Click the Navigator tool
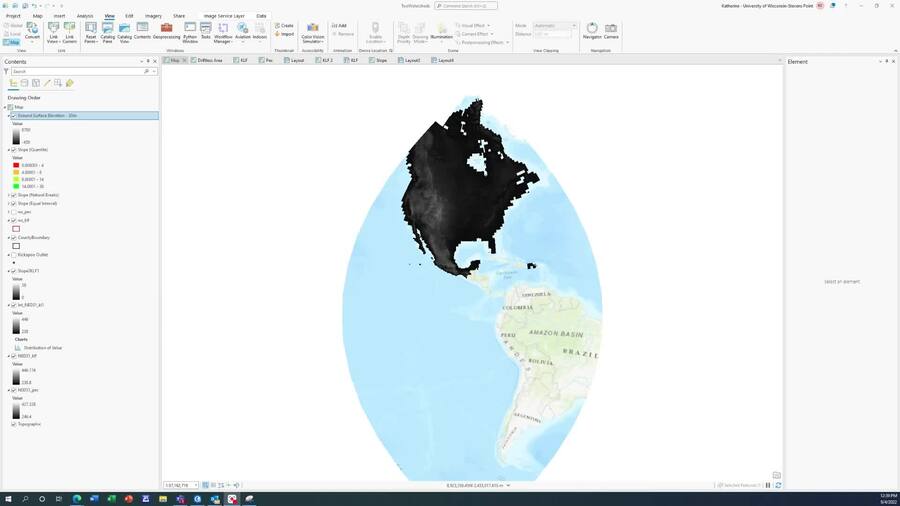 (592, 31)
